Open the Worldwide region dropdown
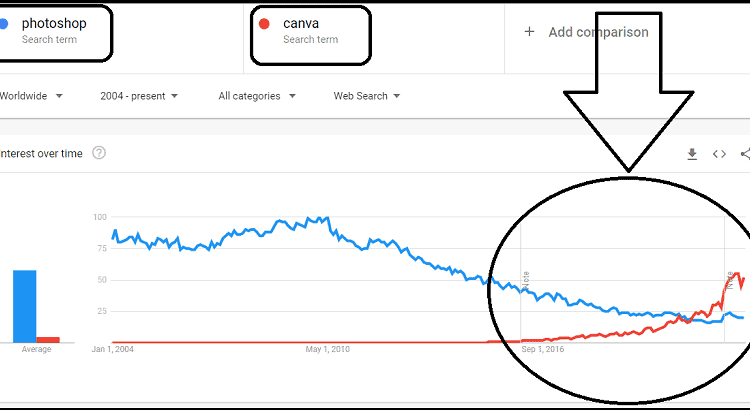 tap(31, 96)
